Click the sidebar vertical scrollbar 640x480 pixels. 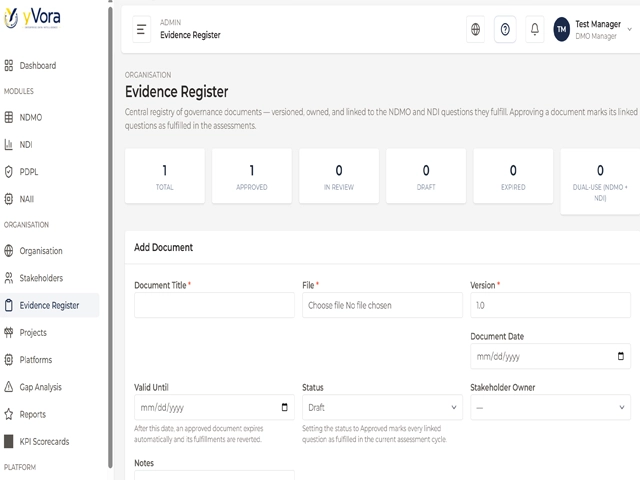click(110, 237)
